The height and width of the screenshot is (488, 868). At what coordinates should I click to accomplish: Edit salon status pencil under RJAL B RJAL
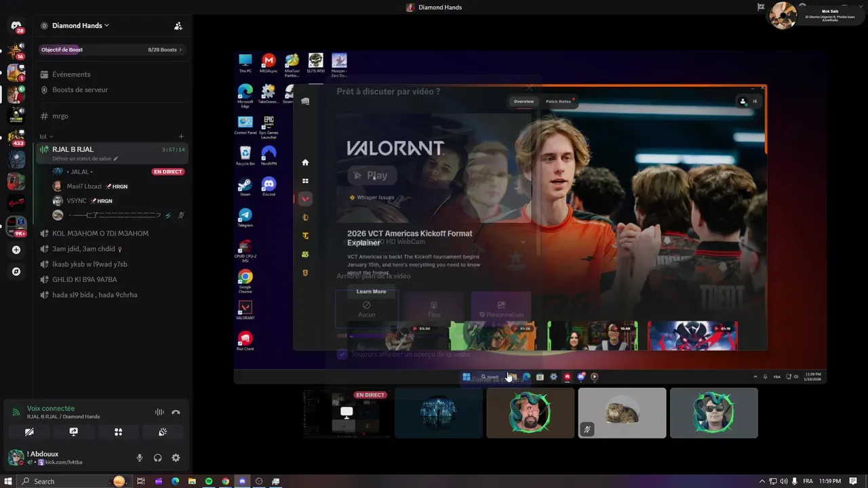tap(115, 159)
